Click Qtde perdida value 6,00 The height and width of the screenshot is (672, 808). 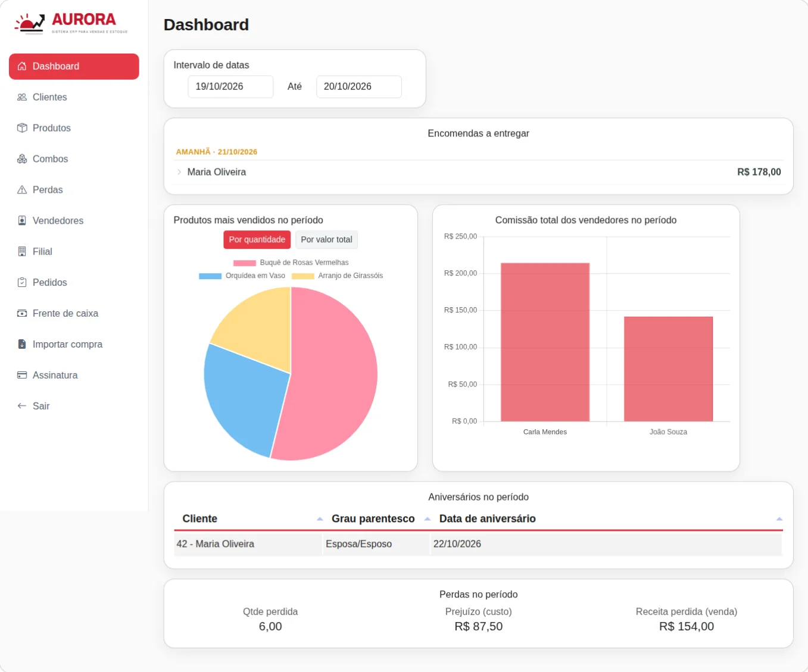[270, 626]
